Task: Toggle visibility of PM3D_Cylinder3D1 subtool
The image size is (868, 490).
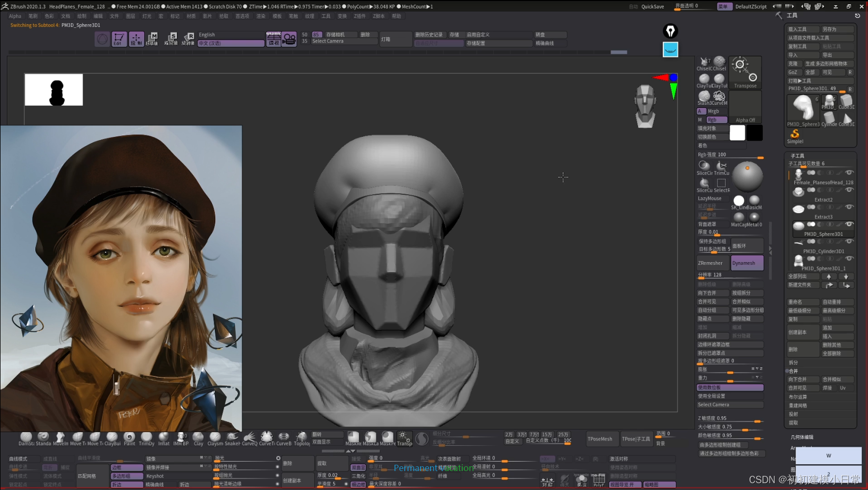Action: point(849,242)
